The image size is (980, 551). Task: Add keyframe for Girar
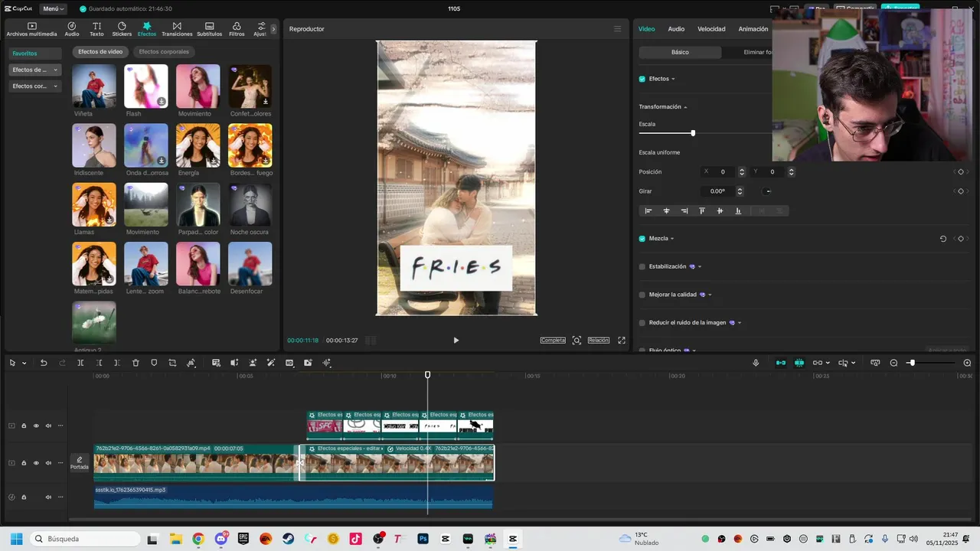coord(961,191)
